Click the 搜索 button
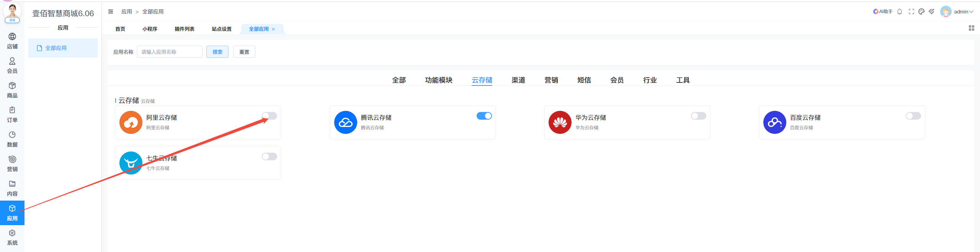 tap(217, 52)
